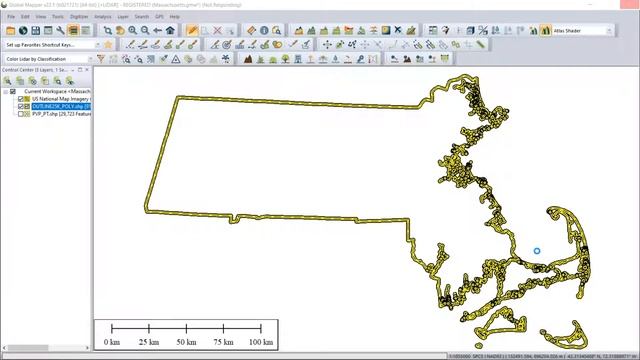Click the Control Center horizontal scrollbar thumb
This screenshot has width=640, height=360.
[28, 348]
